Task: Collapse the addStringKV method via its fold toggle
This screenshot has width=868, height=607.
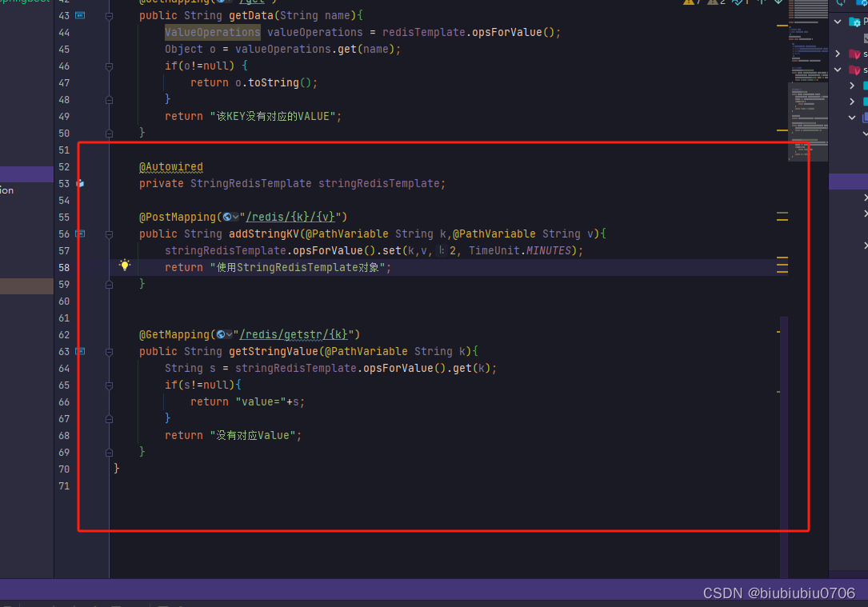Action: (109, 234)
